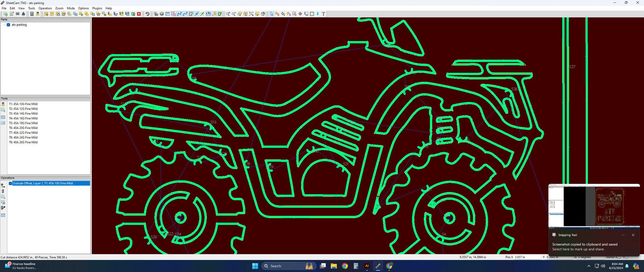
Task: Click the Undo arrow toolbar icon
Action: tap(147, 14)
